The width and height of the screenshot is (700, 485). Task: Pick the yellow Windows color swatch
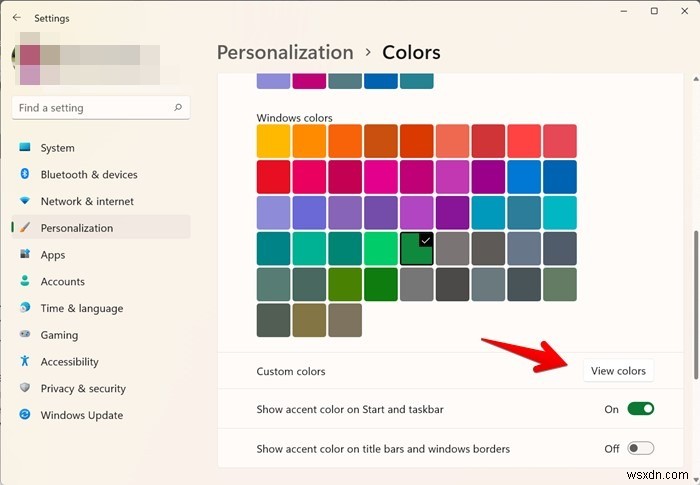click(x=273, y=140)
